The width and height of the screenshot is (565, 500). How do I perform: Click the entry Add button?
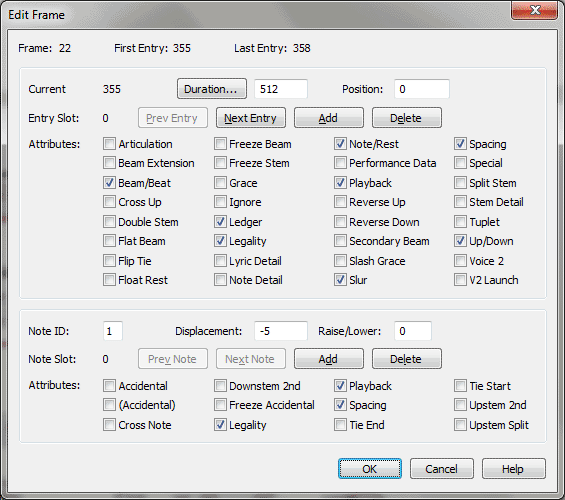(x=329, y=118)
